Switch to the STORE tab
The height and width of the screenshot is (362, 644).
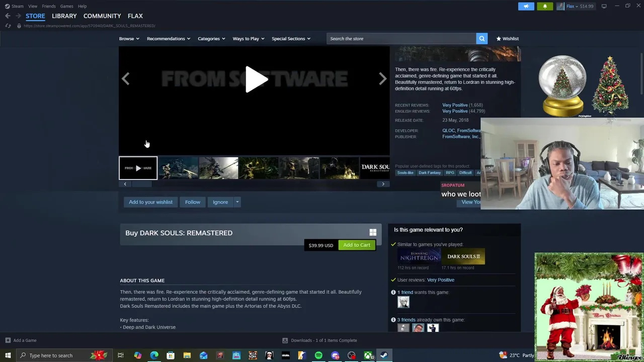click(x=35, y=16)
